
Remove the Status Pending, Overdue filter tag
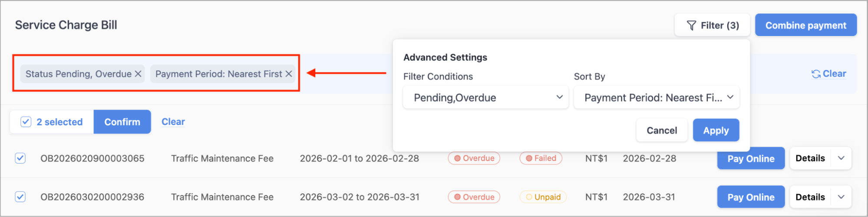[x=138, y=74]
